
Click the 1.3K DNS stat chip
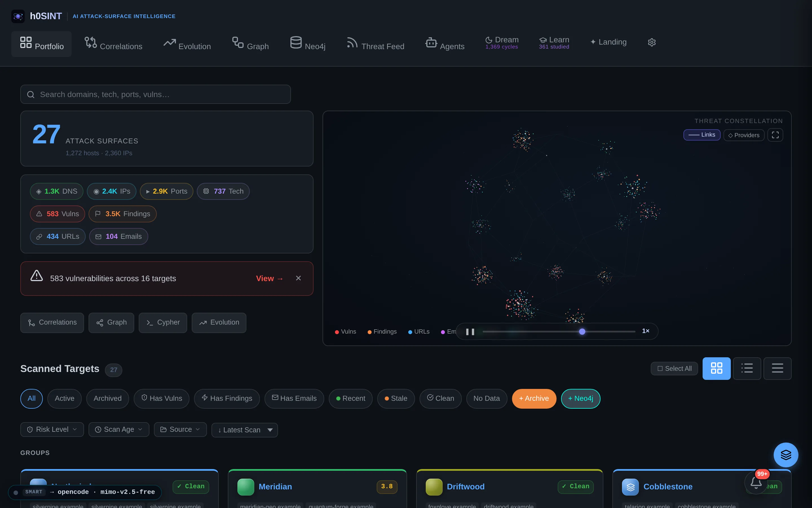tap(57, 191)
